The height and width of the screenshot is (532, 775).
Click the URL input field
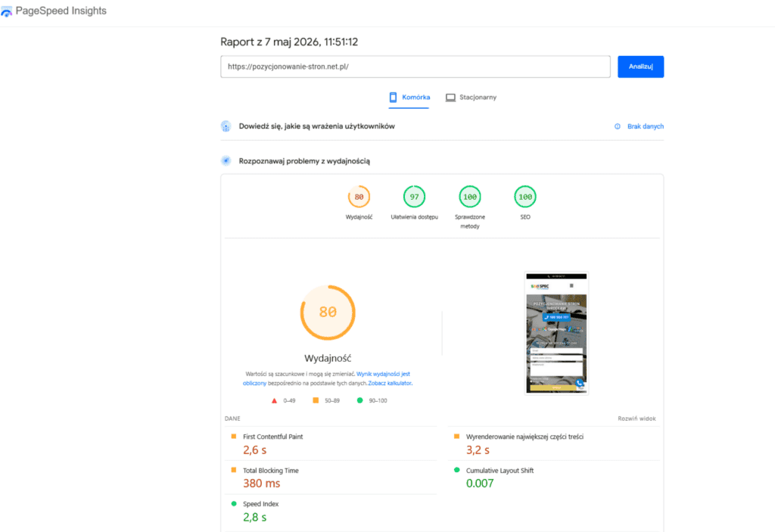[x=416, y=67]
